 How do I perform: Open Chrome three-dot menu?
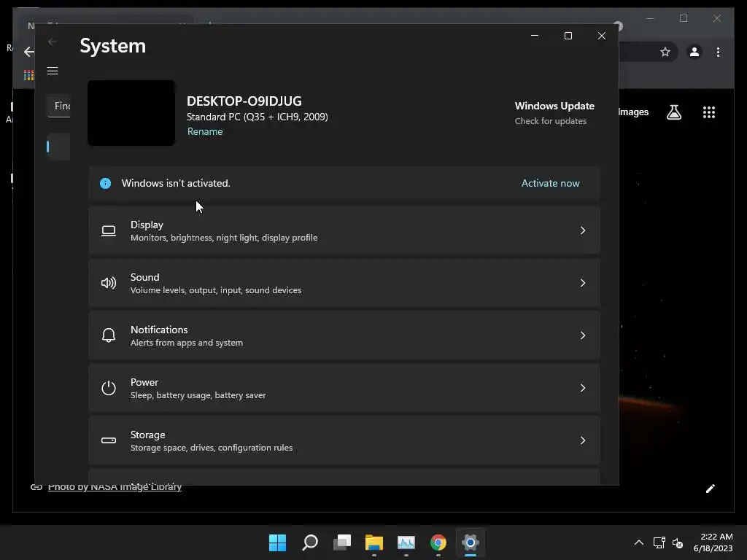click(718, 52)
